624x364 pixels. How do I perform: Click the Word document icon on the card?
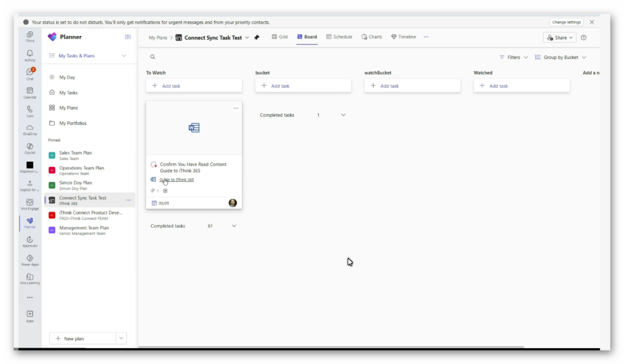click(x=194, y=128)
